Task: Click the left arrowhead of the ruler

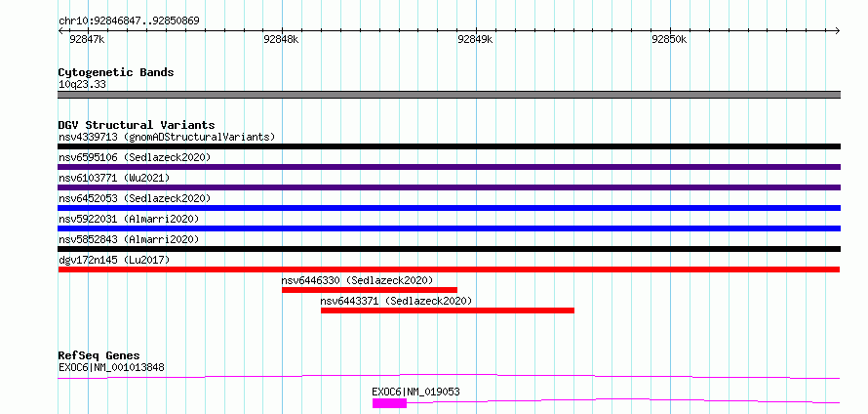Action: click(x=60, y=30)
